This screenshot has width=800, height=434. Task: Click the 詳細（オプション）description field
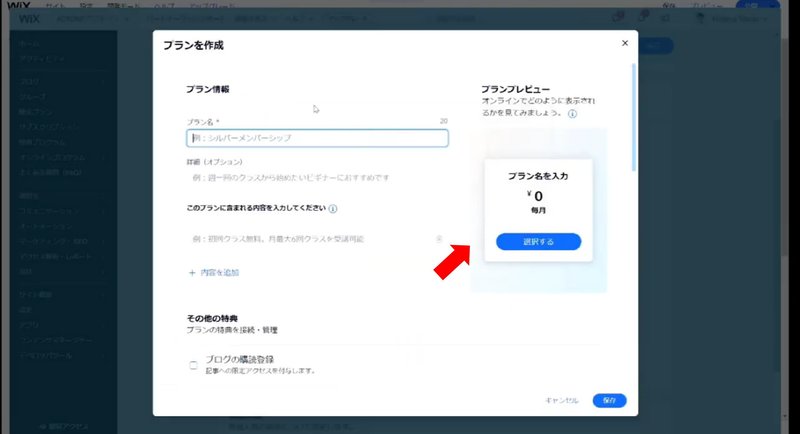click(317, 177)
